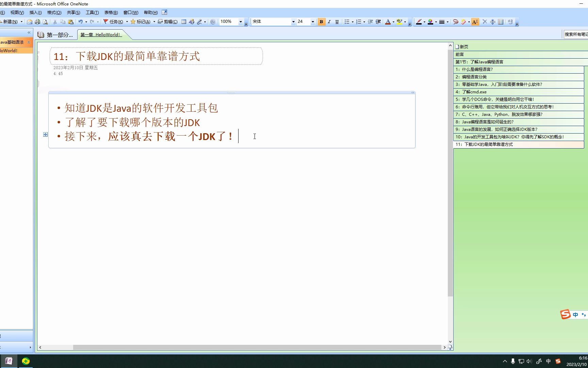Click the Redo arrow icon
This screenshot has height=368, width=588.
point(92,22)
